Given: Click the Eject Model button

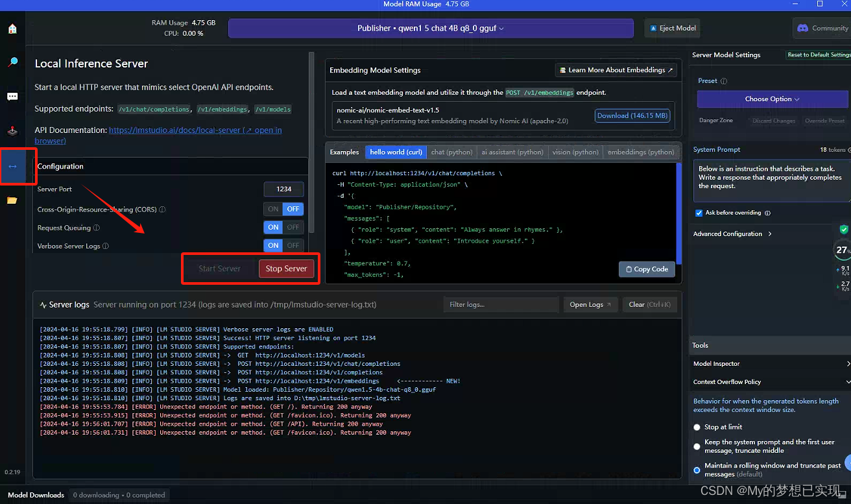Looking at the screenshot, I should [x=672, y=28].
